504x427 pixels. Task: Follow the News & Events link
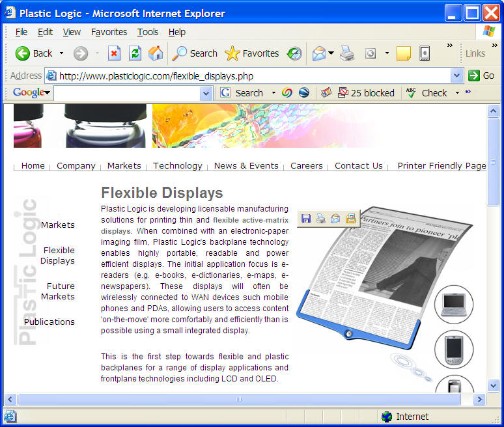click(x=246, y=166)
